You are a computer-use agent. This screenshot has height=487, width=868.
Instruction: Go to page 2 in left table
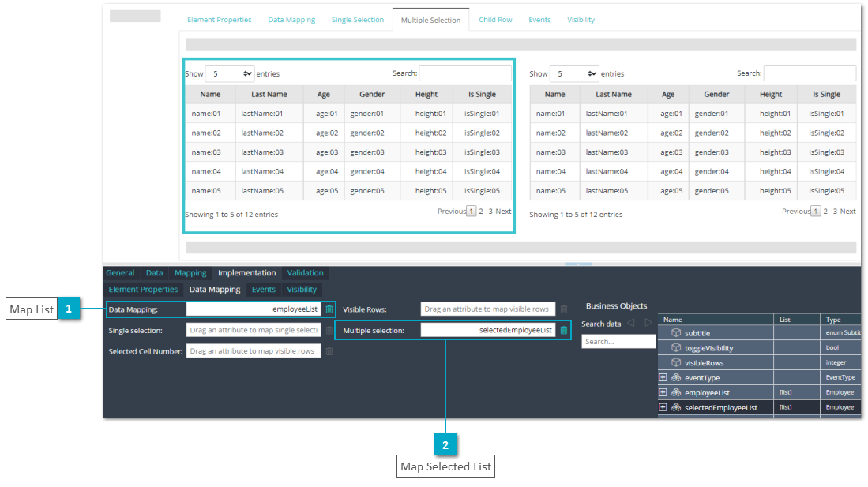481,212
